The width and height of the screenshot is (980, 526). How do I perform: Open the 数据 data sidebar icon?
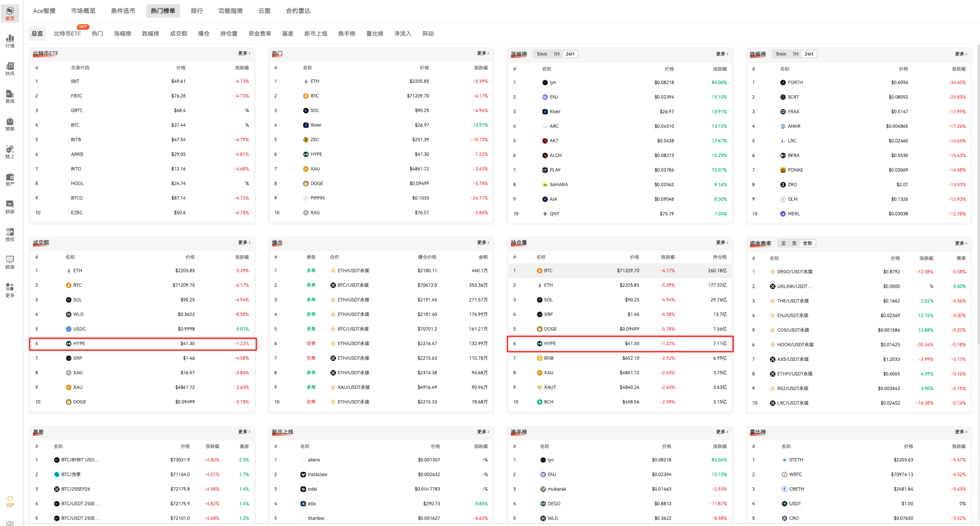click(x=10, y=262)
